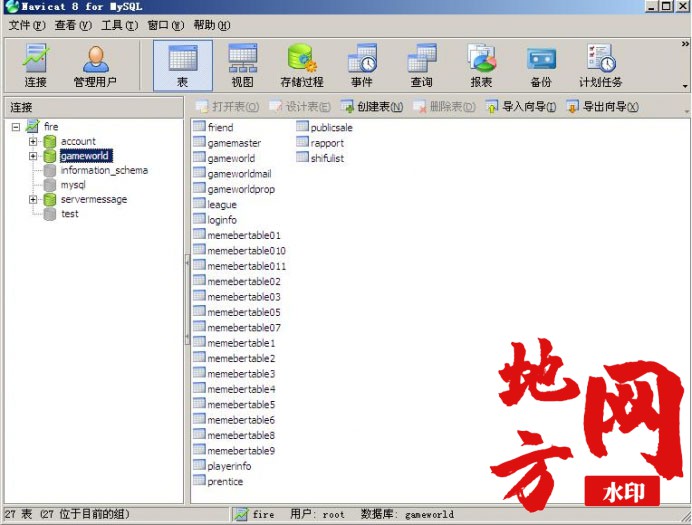Click the friend table icon
The height and width of the screenshot is (525, 692).
point(199,127)
